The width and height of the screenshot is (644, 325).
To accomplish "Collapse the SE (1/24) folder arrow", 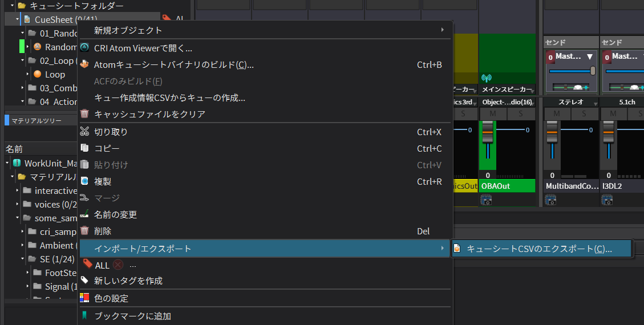I will [x=23, y=259].
